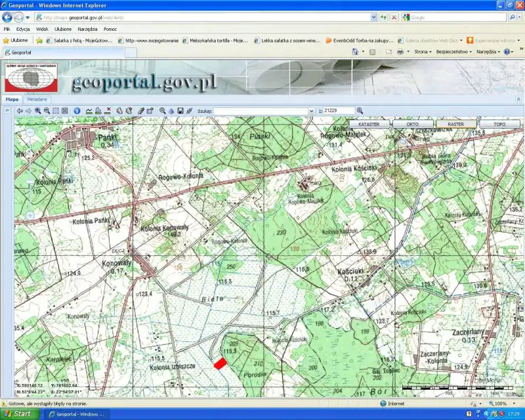The width and height of the screenshot is (525, 420).
Task: Click the magnifier search icon in map toolbar
Action: pos(162,111)
